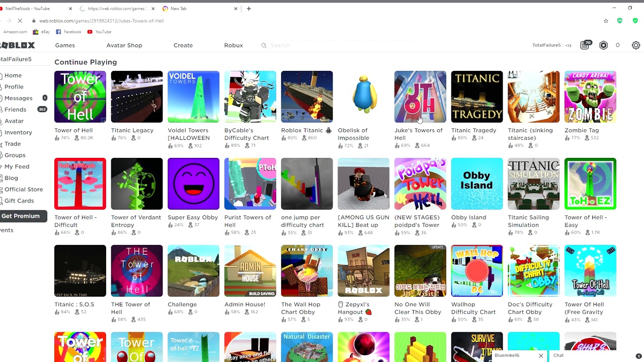Screen dimensions: 644x362
Task: Open the Friends sidebar item
Action: point(15,110)
